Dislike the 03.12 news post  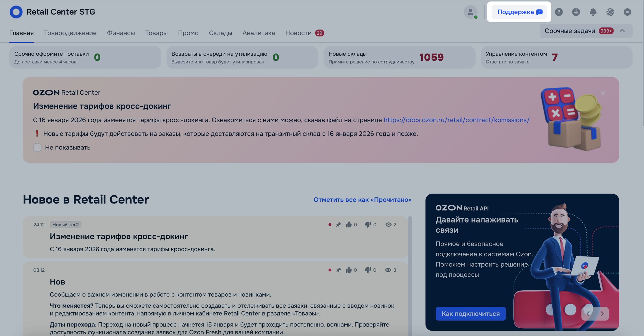click(368, 270)
